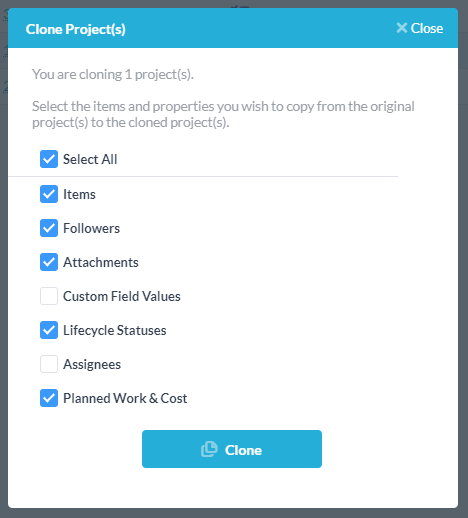
Task: Click the duplicate-pages icon on the Clone button
Action: 209,449
